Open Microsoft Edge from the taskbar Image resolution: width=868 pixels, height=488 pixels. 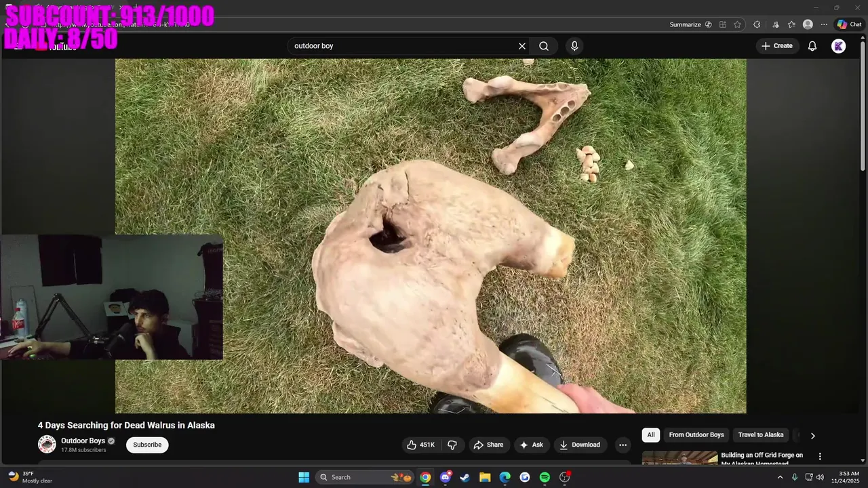point(505,477)
